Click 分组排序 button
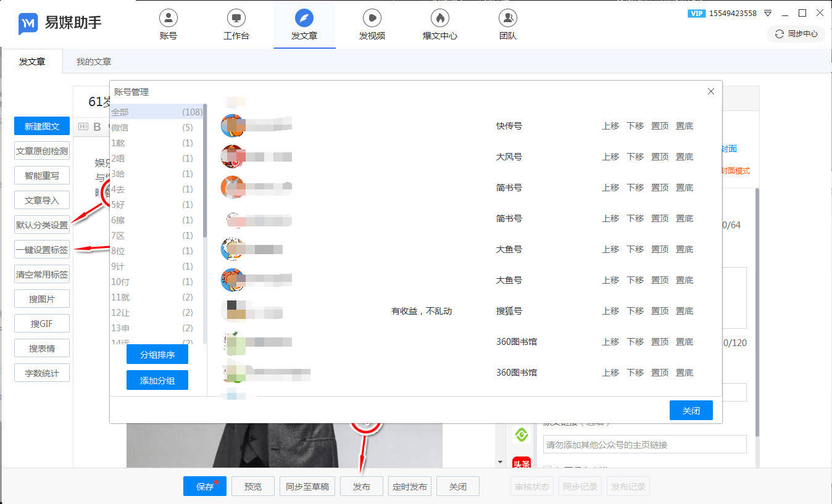This screenshot has height=504, width=832. click(x=157, y=355)
